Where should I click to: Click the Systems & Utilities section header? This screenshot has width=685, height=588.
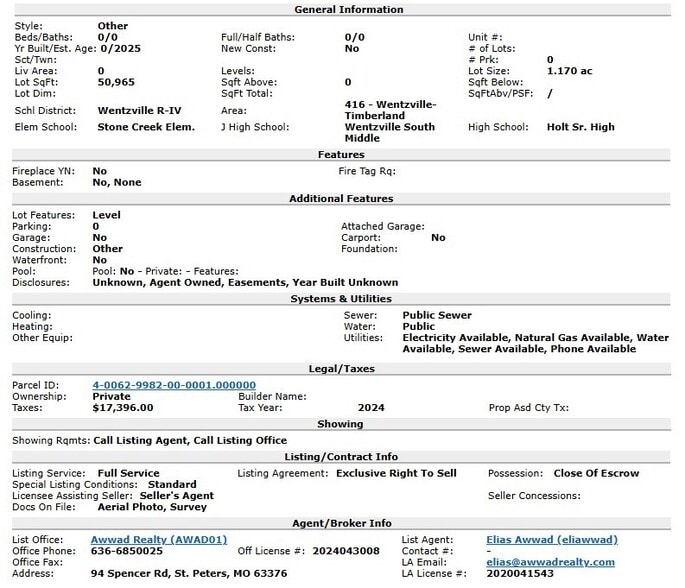point(341,299)
